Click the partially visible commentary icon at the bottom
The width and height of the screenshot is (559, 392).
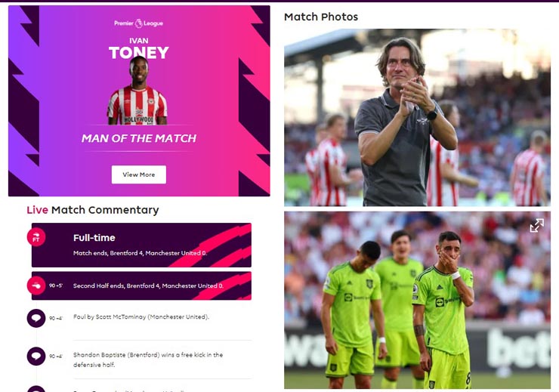(36, 389)
